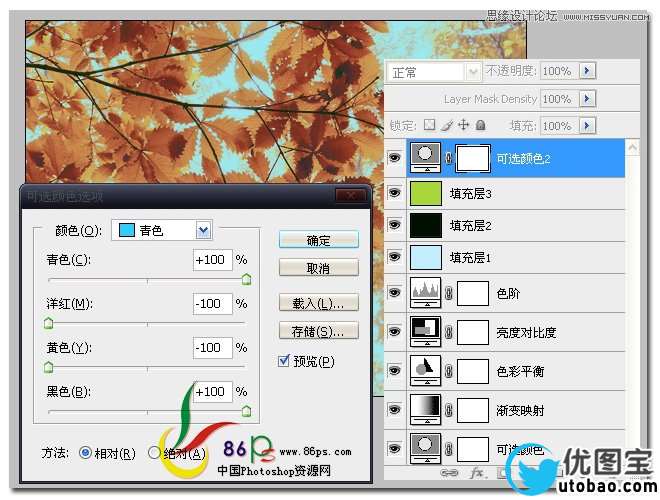Select the 相对(R) radio button
660x500 pixels.
coord(85,453)
